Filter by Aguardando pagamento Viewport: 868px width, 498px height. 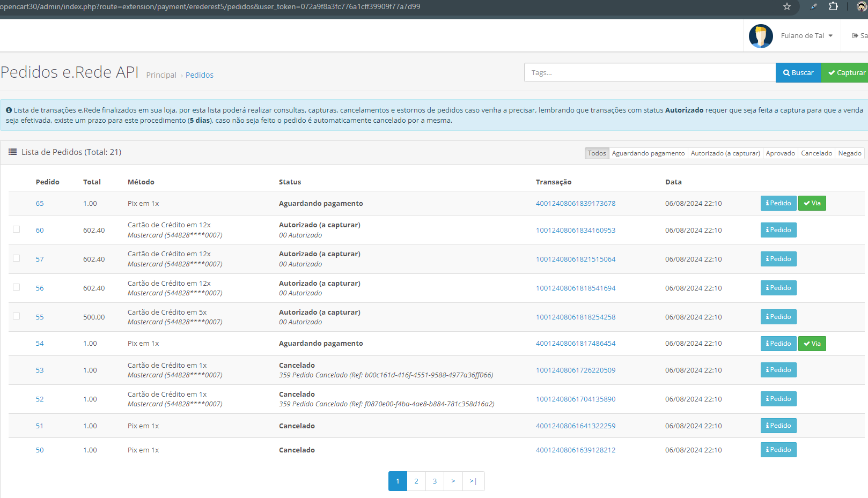click(648, 153)
